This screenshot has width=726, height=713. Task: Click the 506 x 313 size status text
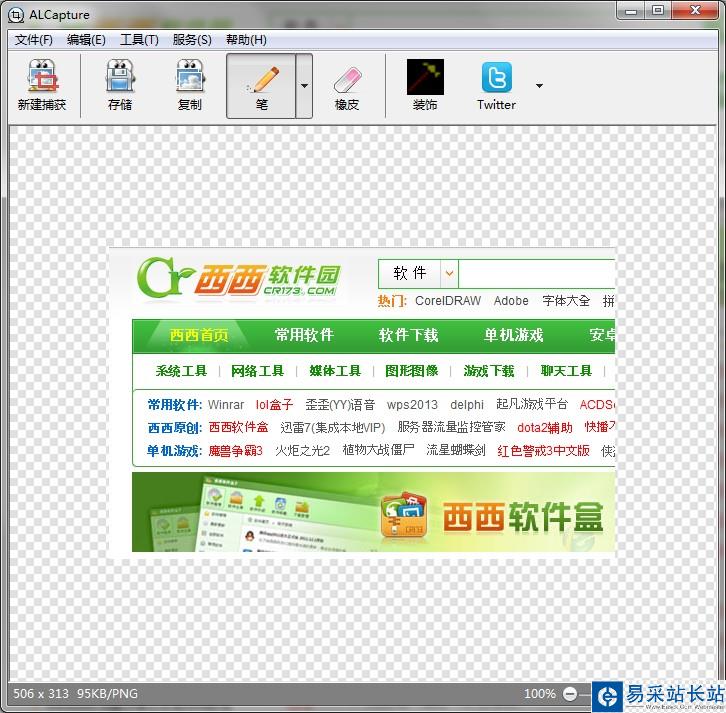pos(41,694)
